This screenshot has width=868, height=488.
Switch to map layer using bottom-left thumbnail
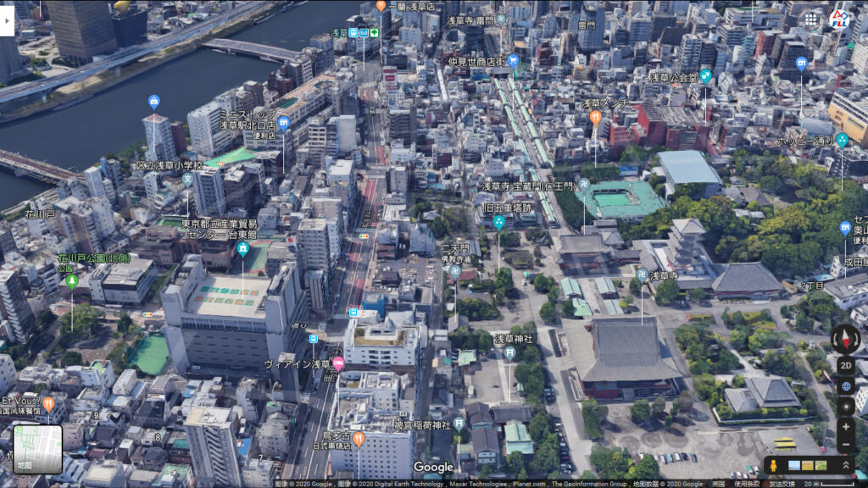tap(37, 449)
